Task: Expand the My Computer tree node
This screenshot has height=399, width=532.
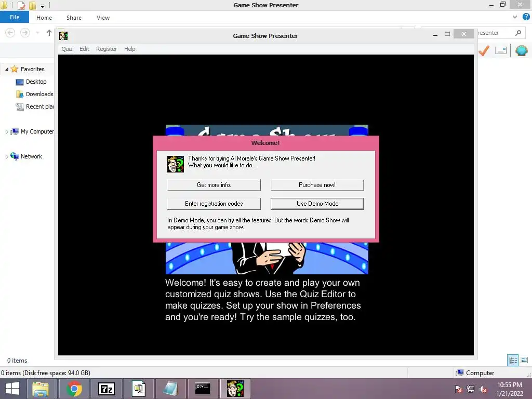Action: 6,131
